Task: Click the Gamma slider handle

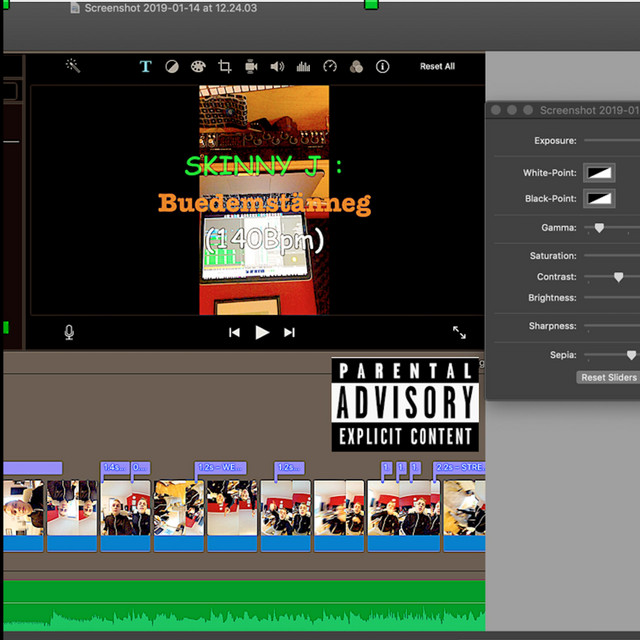Action: click(599, 228)
